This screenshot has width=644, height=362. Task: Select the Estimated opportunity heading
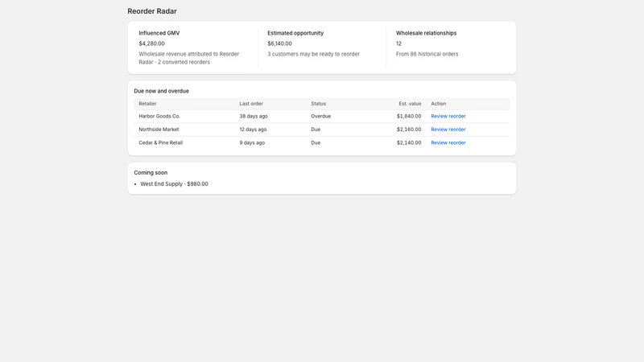(x=295, y=33)
